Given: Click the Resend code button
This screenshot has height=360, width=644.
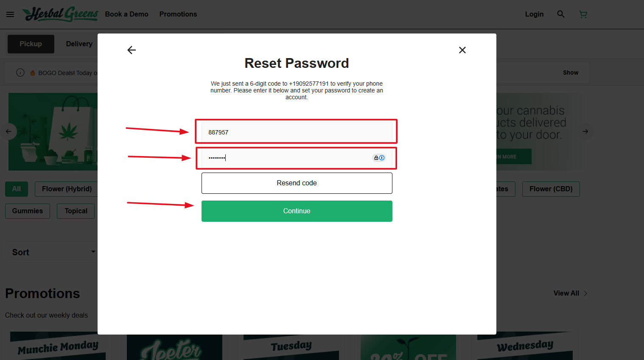Looking at the screenshot, I should [x=297, y=183].
